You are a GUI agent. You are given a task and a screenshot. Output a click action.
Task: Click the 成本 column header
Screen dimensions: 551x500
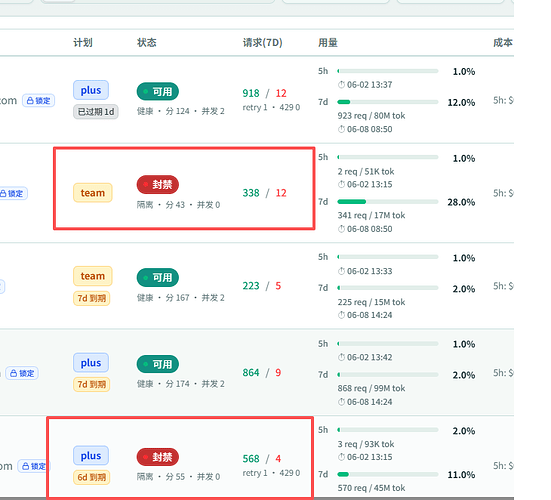503,43
